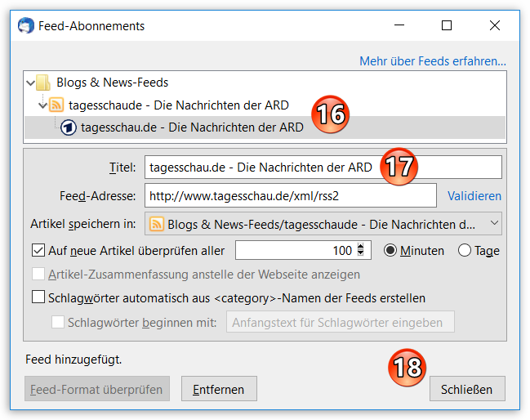This screenshot has height=420, width=530.
Task: Click the tagesschau.de ARD logo icon
Action: [x=69, y=127]
